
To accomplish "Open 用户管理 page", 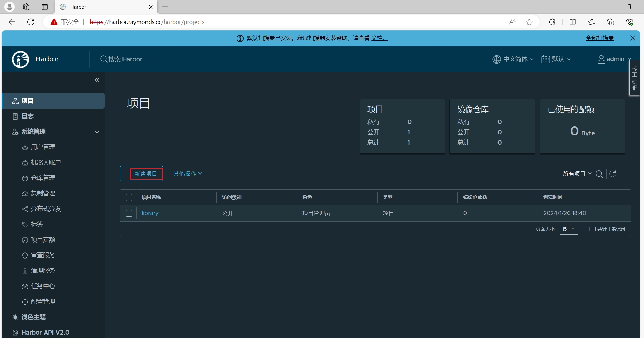I will pos(43,147).
